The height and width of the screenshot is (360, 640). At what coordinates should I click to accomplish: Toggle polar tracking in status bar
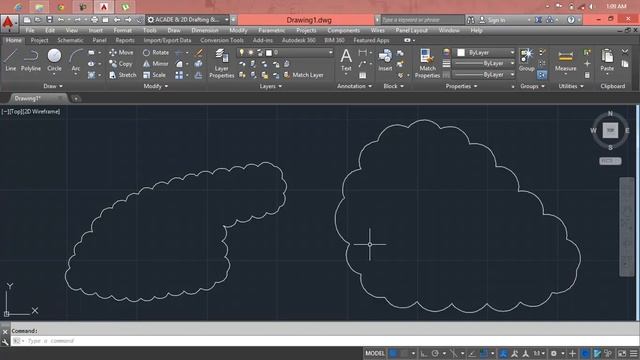tap(435, 353)
